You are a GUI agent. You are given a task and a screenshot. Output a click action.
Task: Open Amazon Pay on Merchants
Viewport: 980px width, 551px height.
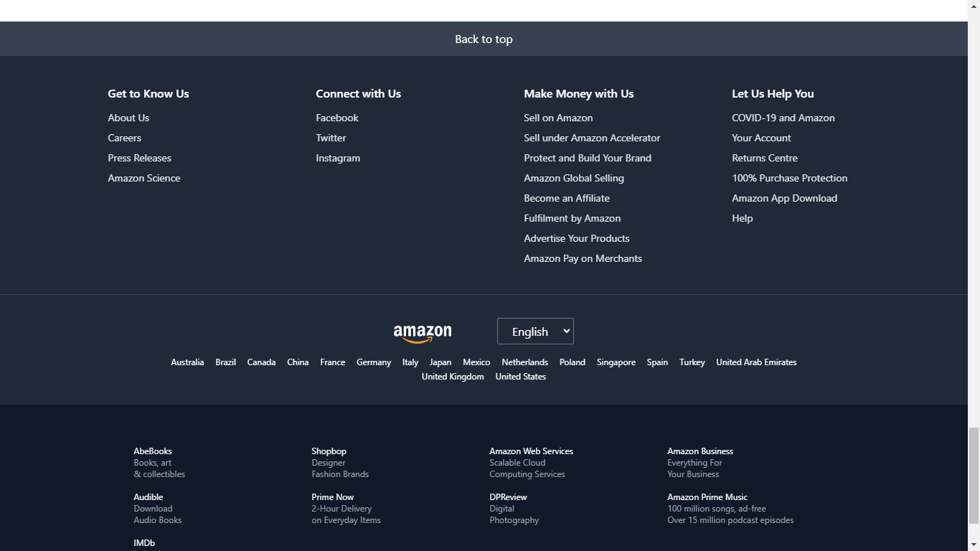583,258
